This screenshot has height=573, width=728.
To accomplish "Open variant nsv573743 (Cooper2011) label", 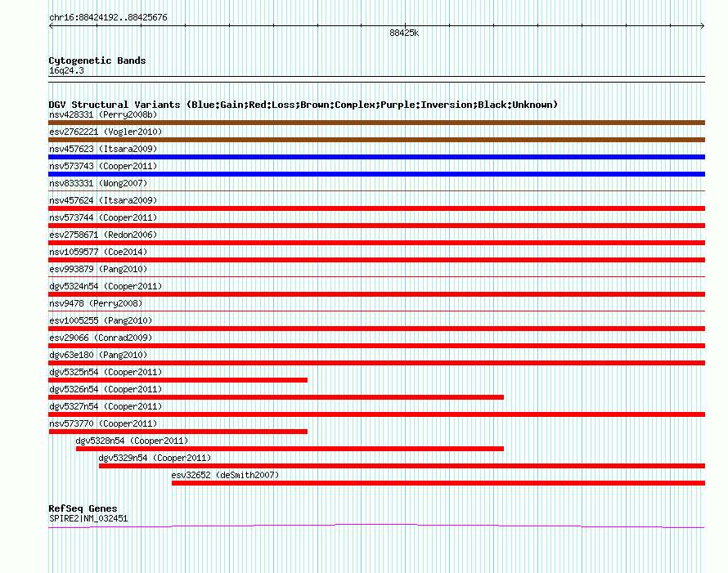I will click(103, 166).
